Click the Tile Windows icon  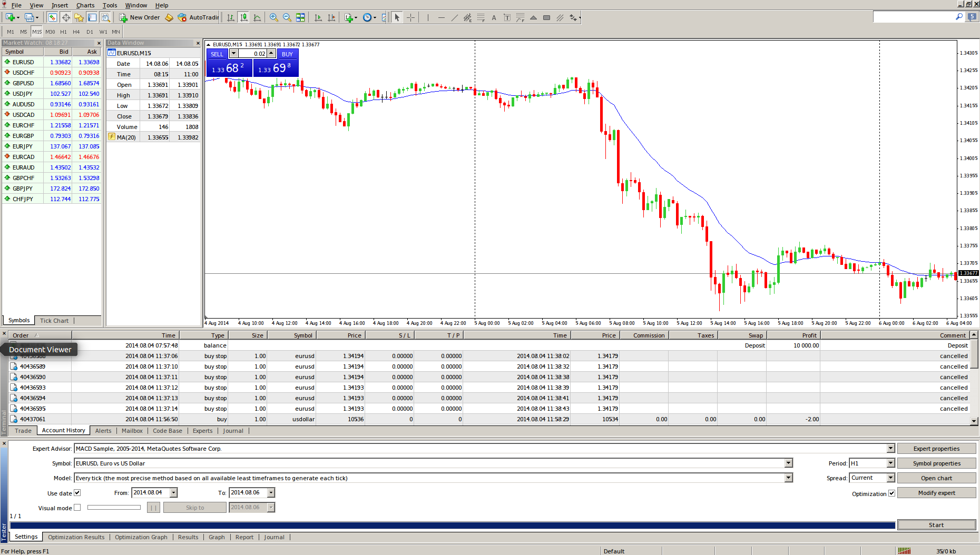click(x=300, y=17)
